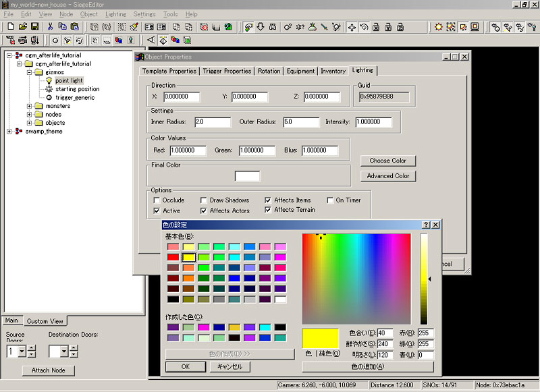Uncheck the Affects Terrain option
This screenshot has height=392, width=540.
[x=268, y=210]
